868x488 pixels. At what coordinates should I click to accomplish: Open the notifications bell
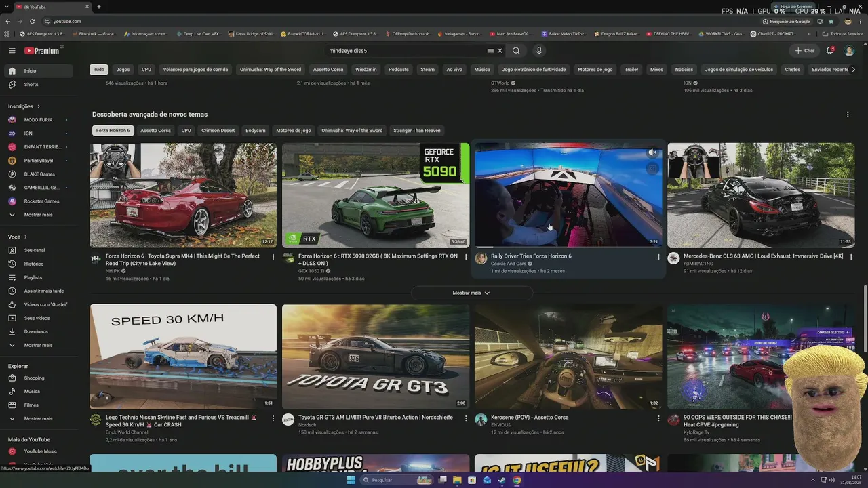point(830,51)
